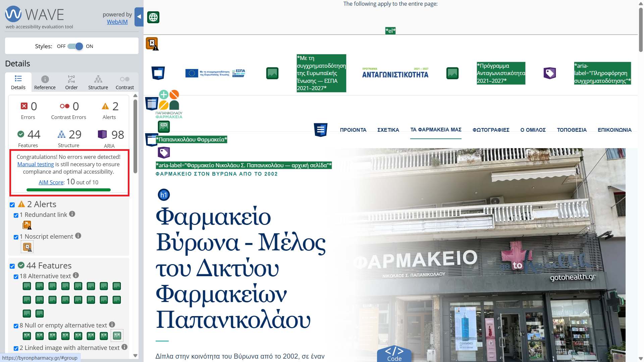The width and height of the screenshot is (644, 362).
Task: Uncheck the 1 Noscript element checkbox
Action: 16,237
